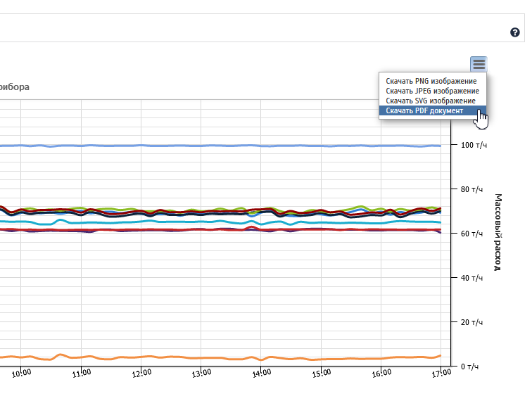Pick 'Скачать SVG изображение' from menu
The image size is (532, 408).
(x=430, y=101)
